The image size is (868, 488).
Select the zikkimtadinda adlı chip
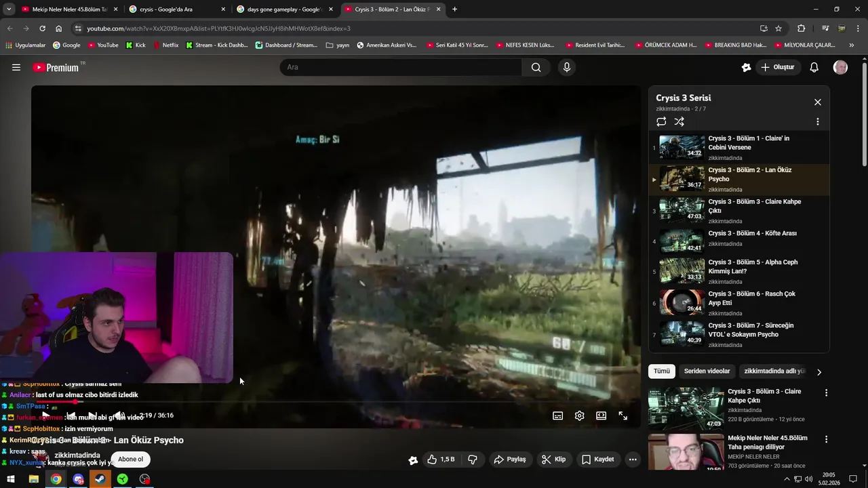pyautogui.click(x=774, y=371)
